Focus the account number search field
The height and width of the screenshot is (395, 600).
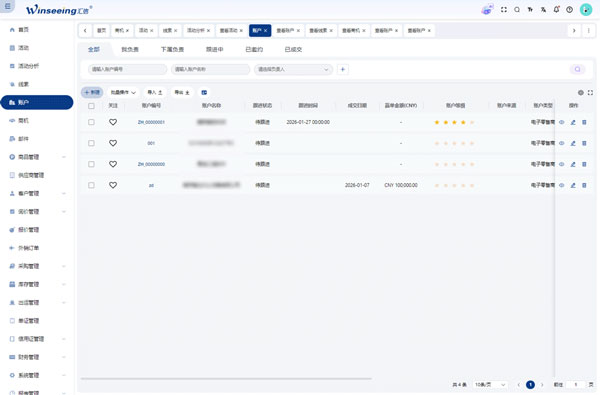click(127, 69)
